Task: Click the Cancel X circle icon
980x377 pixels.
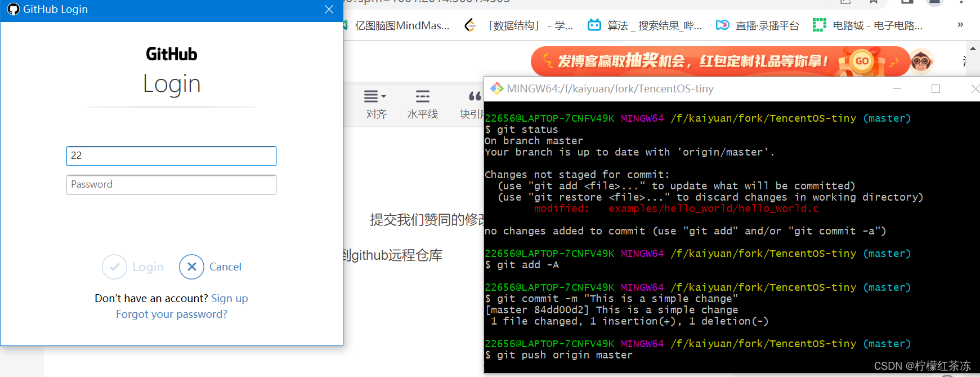Action: pos(191,267)
